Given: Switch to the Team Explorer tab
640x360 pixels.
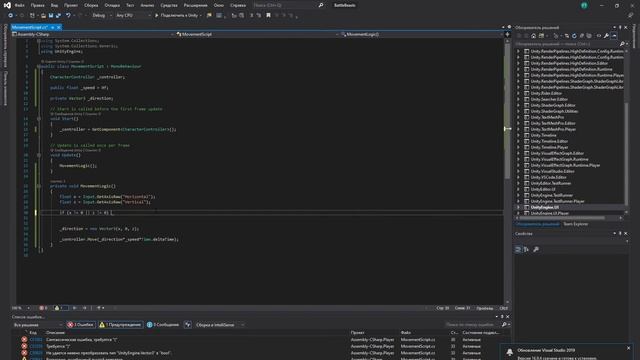Looking at the screenshot, I should (576, 224).
